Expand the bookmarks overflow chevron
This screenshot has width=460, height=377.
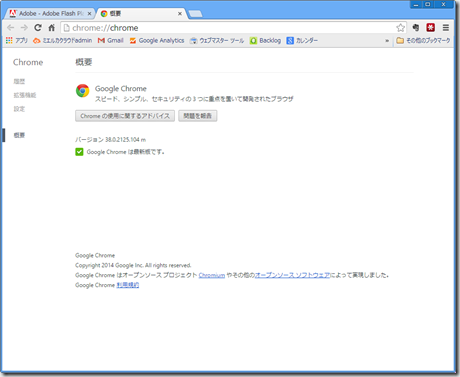387,41
